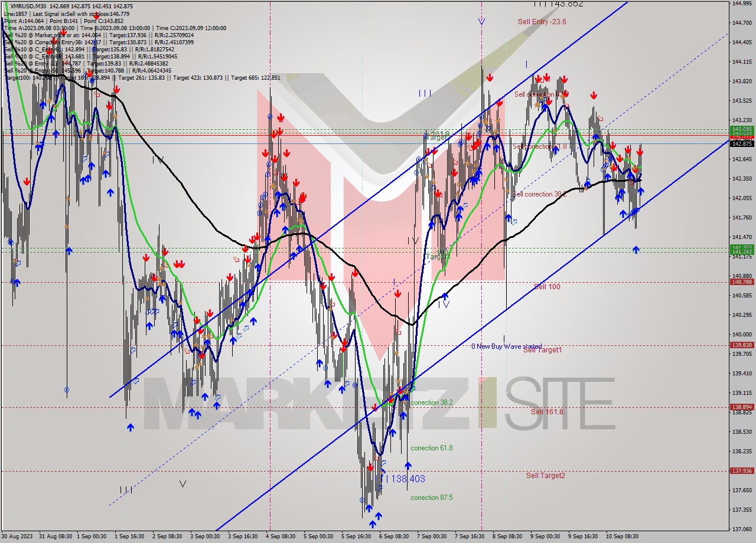This screenshot has height=543, width=756.
Task: Click the red 140.788 price tag
Action: click(742, 282)
